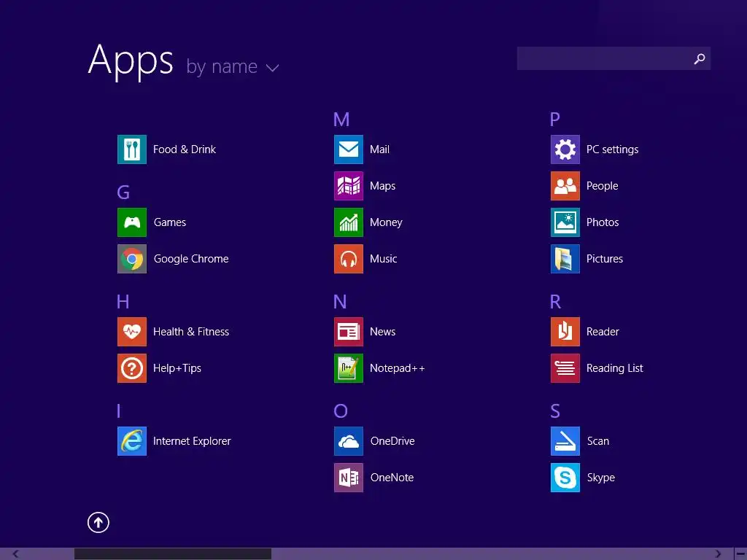The image size is (747, 560).
Task: Click the 'Help+Tips' label text
Action: coord(177,368)
